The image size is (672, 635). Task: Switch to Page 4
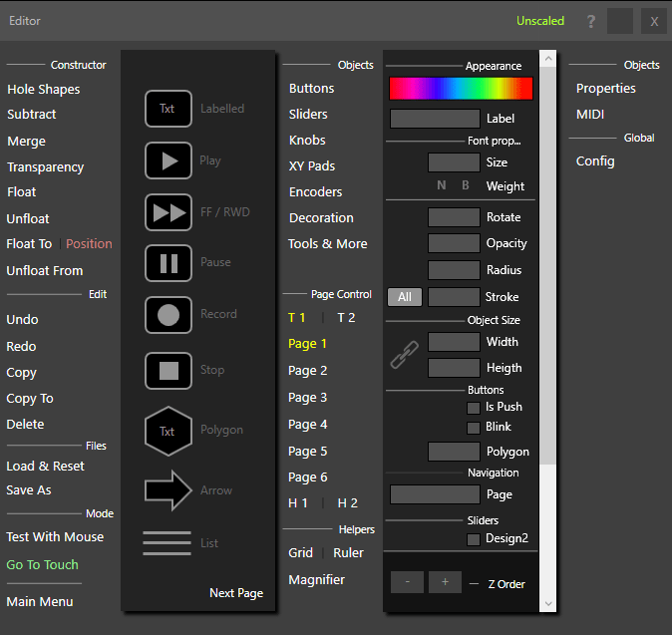click(308, 425)
